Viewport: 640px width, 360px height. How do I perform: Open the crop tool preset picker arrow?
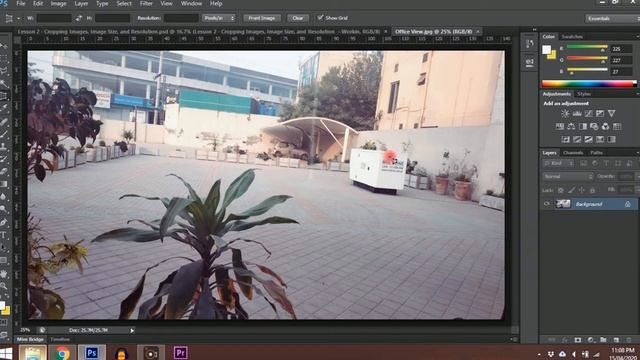point(18,18)
